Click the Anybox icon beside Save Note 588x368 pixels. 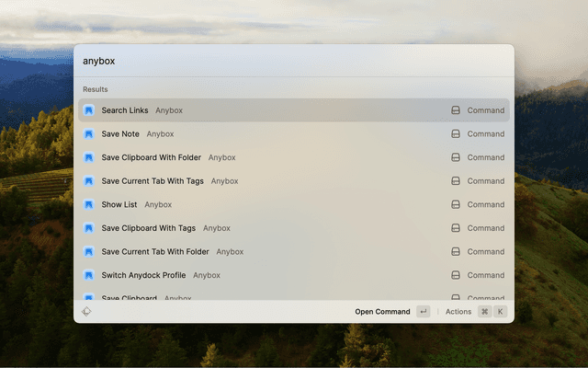(x=89, y=134)
